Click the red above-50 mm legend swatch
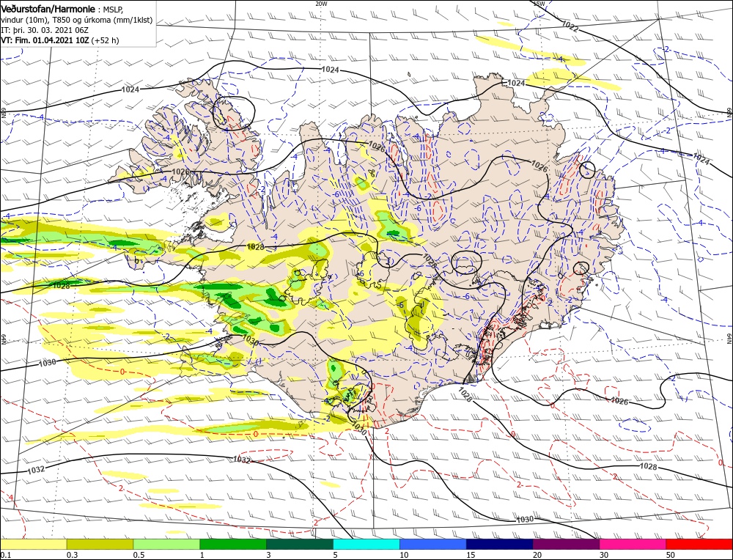Image resolution: width=733 pixels, height=560 pixels. [699, 544]
